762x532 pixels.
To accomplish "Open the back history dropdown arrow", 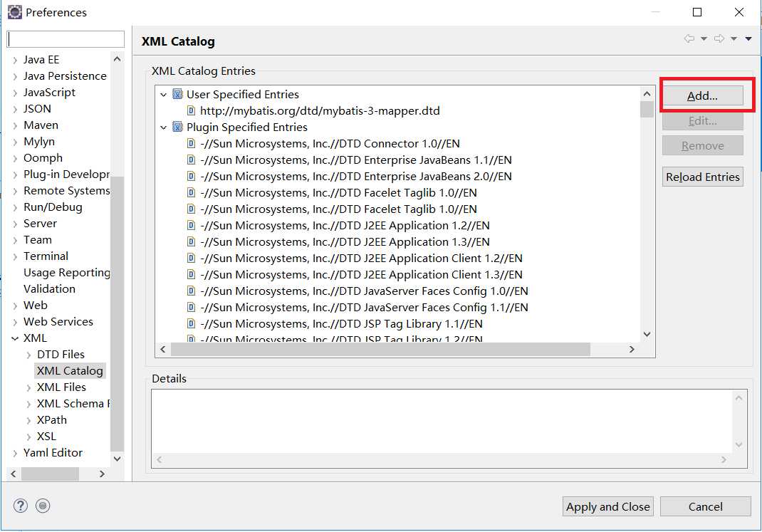I will 704,39.
